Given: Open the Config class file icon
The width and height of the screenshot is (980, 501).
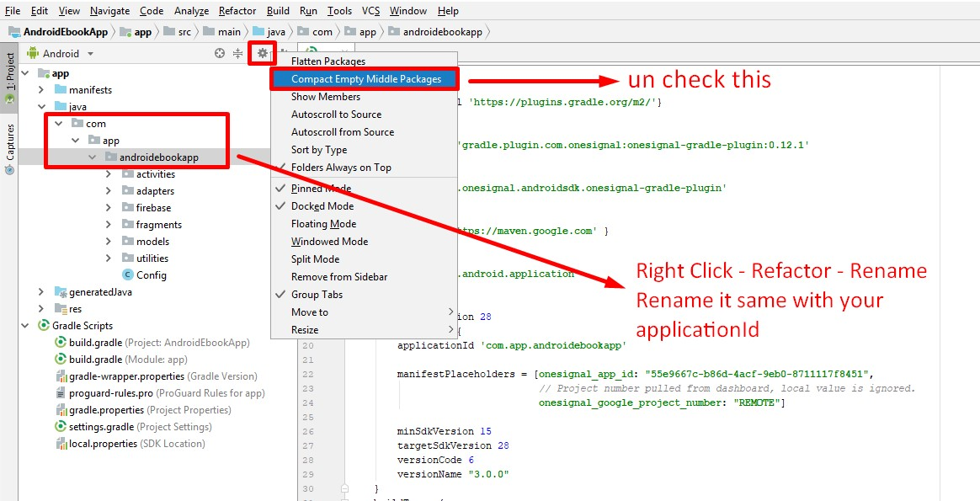Looking at the screenshot, I should point(128,275).
